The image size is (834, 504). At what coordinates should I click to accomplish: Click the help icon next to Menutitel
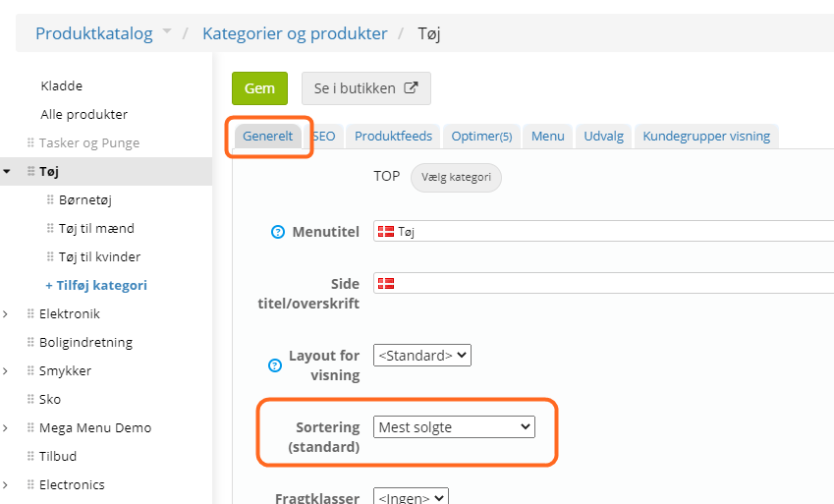[x=278, y=232]
